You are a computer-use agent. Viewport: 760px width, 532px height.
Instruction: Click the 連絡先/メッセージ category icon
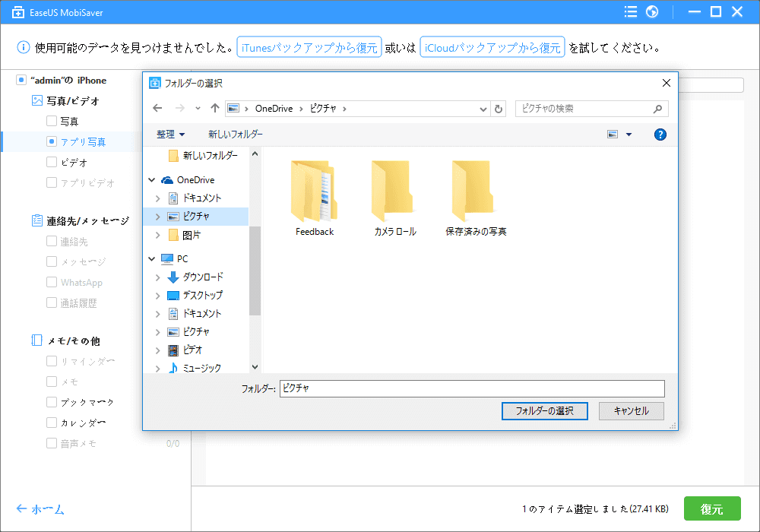click(36, 220)
